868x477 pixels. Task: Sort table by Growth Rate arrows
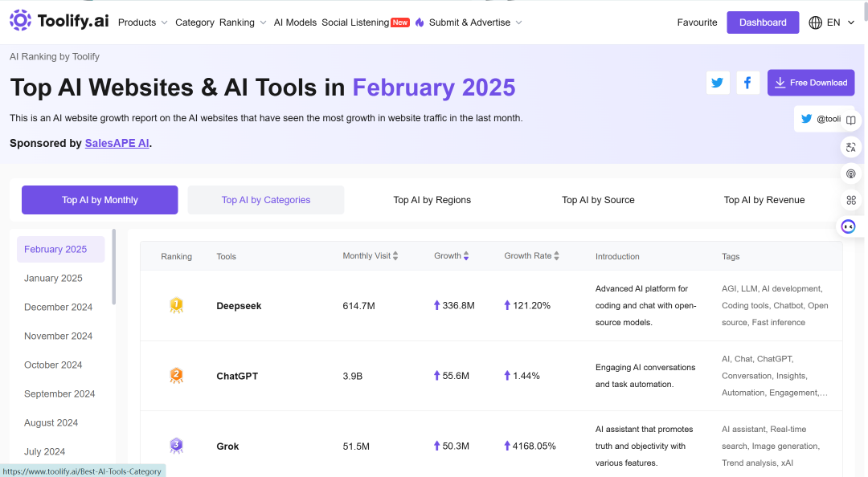tap(556, 255)
